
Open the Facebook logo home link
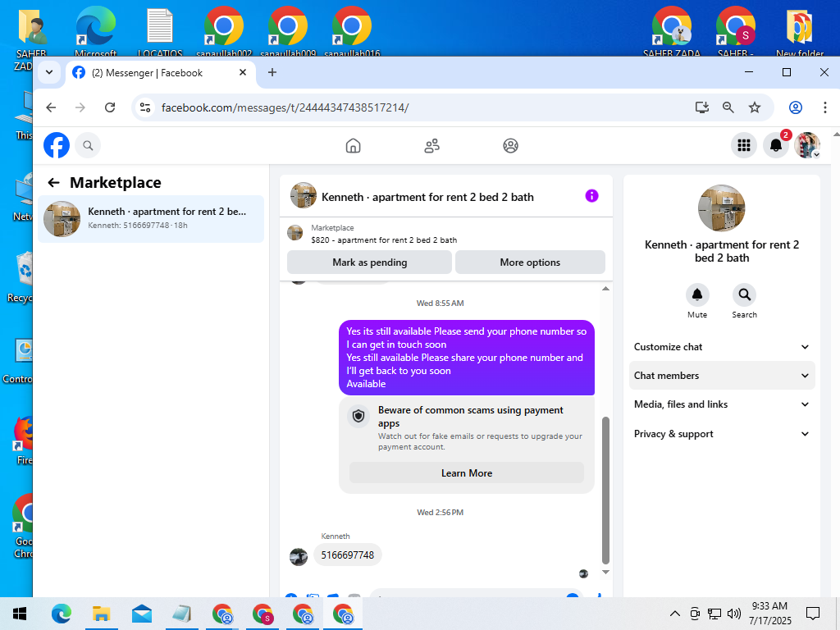pos(57,145)
